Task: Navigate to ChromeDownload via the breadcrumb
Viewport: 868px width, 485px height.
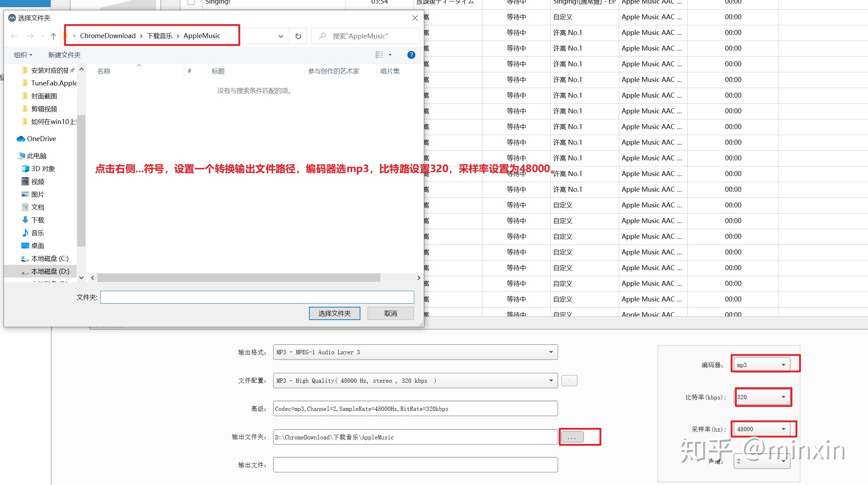Action: click(107, 36)
